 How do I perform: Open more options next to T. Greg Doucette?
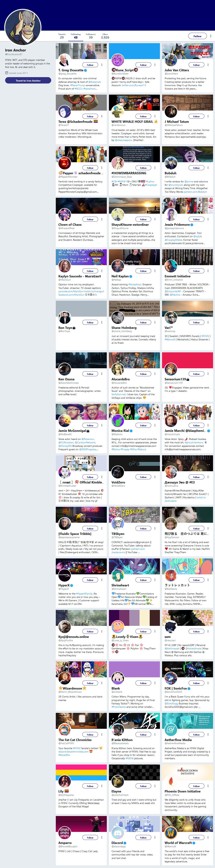pyautogui.click(x=102, y=65)
